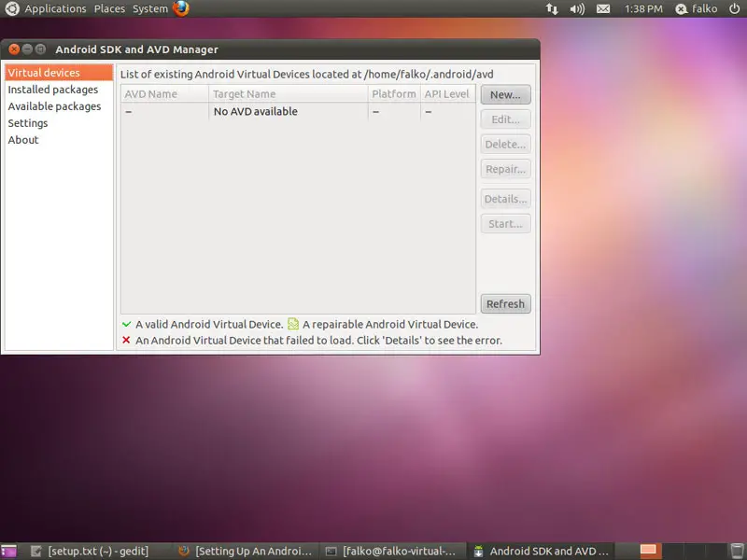The height and width of the screenshot is (560, 747).
Task: Click the Repair... button
Action: (505, 169)
